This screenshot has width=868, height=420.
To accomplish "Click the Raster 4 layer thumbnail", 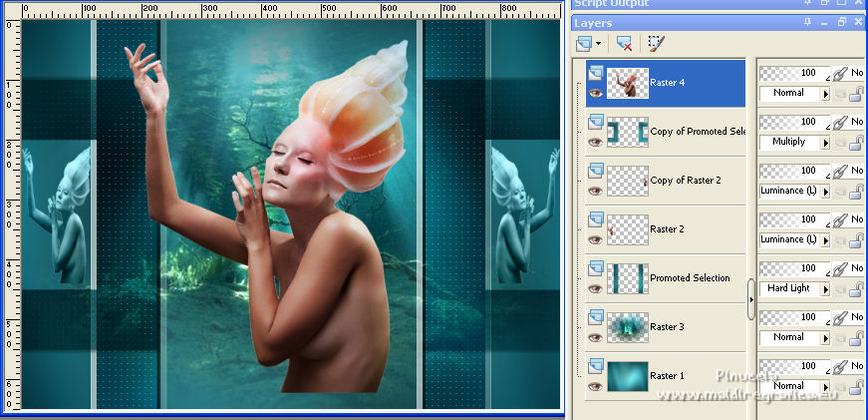I will click(628, 83).
